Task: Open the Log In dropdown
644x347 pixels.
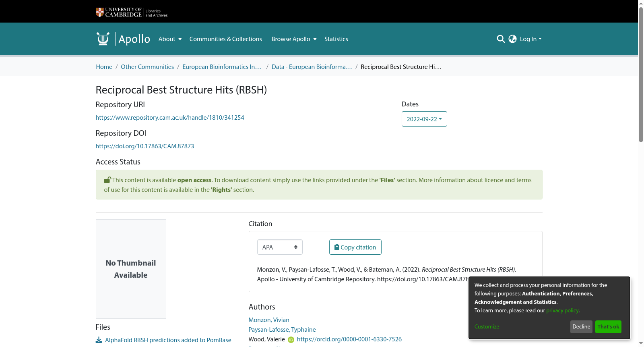Action: pyautogui.click(x=530, y=39)
